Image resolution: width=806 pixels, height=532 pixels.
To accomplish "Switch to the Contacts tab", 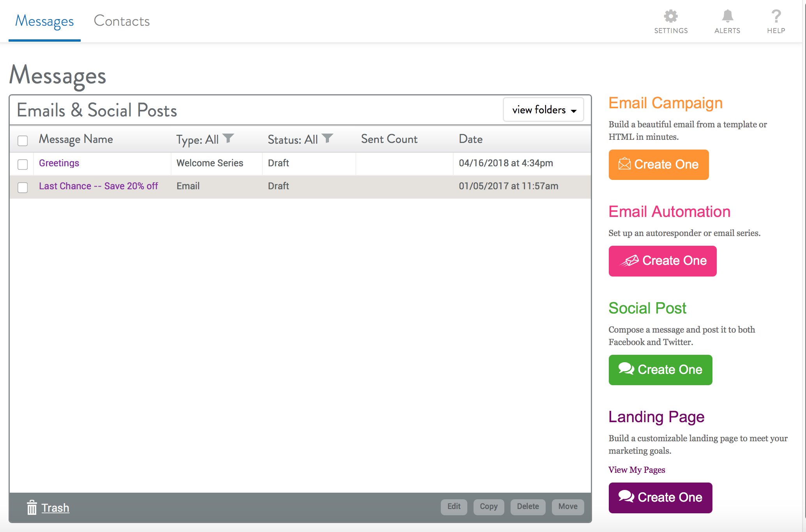I will (121, 21).
